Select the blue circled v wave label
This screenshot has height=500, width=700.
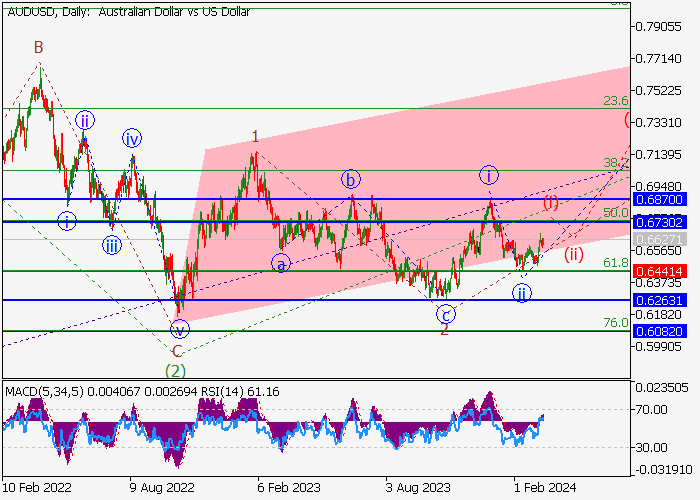coord(180,330)
